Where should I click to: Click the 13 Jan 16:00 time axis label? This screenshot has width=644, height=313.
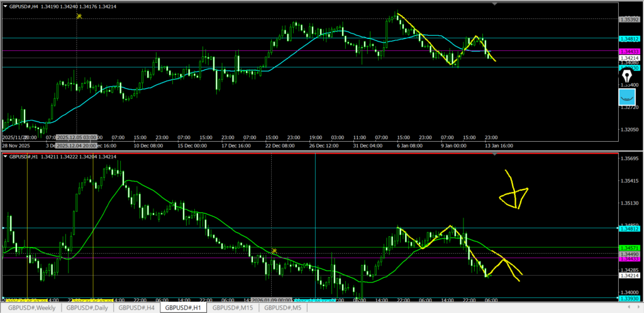pyautogui.click(x=497, y=145)
